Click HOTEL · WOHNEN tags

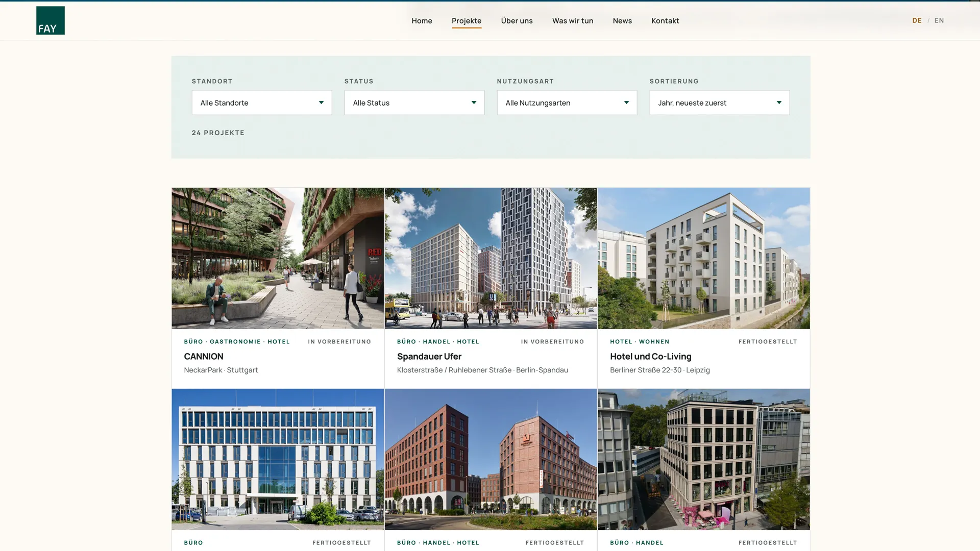(640, 342)
